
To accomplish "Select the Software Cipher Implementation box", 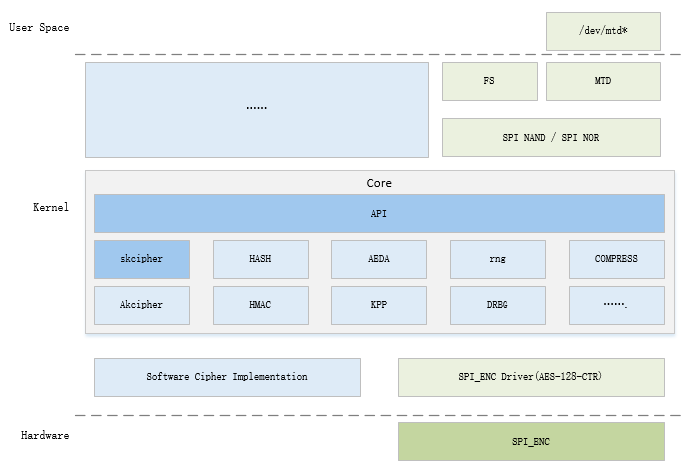I will click(227, 377).
